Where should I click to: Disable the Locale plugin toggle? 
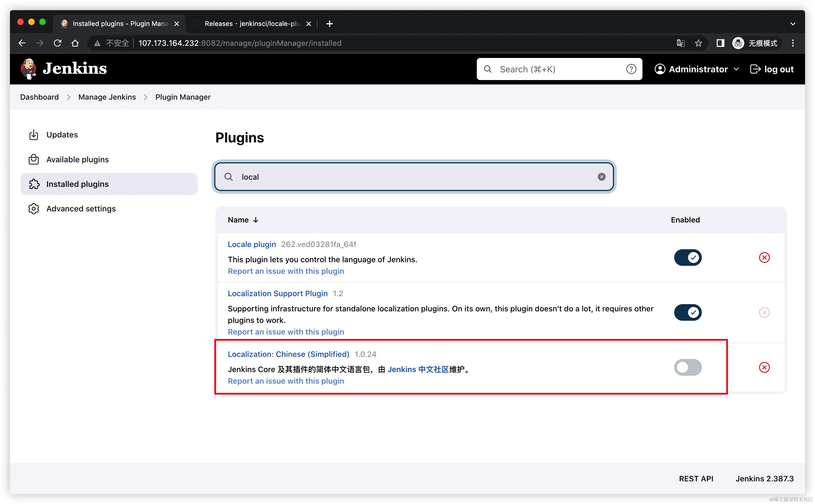[x=688, y=257]
